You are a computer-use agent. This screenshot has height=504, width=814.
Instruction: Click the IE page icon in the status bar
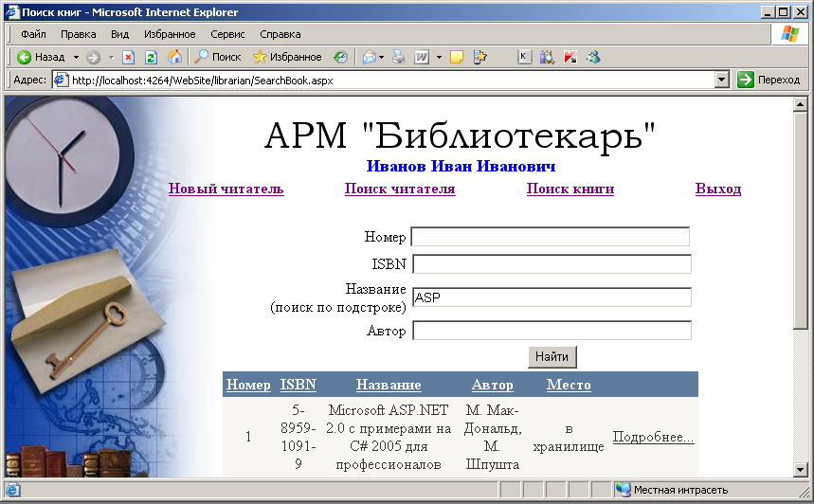12,490
